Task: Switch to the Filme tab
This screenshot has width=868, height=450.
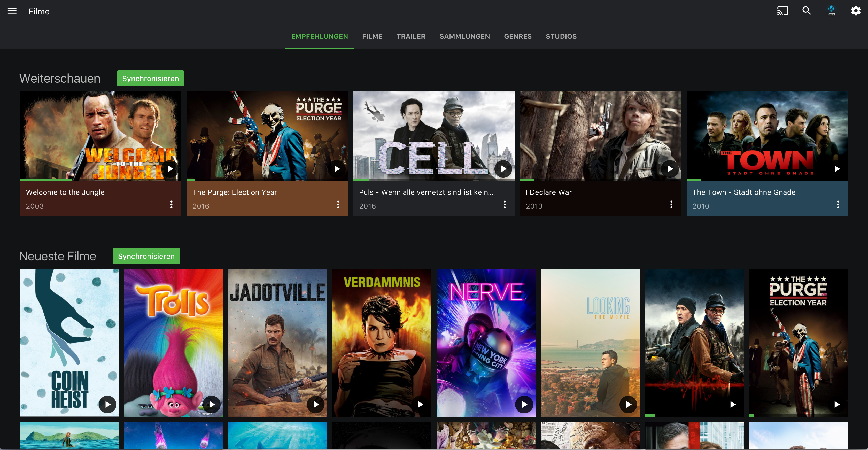Action: 372,36
